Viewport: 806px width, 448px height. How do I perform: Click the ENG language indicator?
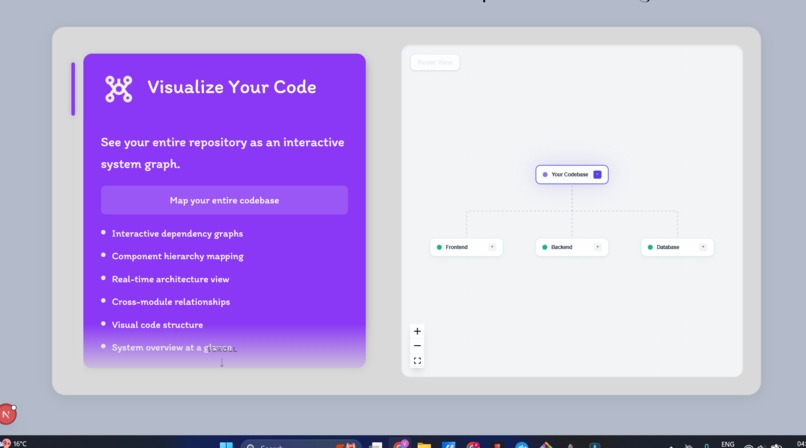(x=728, y=444)
